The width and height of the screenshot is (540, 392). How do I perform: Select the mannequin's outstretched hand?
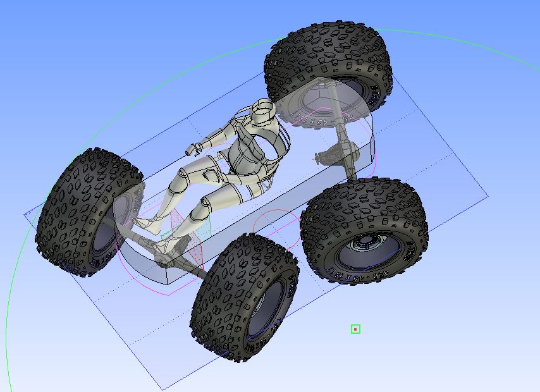192,150
